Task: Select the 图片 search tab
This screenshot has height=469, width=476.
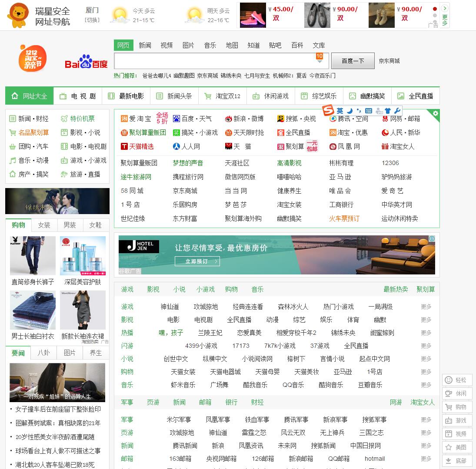Action: [188, 45]
